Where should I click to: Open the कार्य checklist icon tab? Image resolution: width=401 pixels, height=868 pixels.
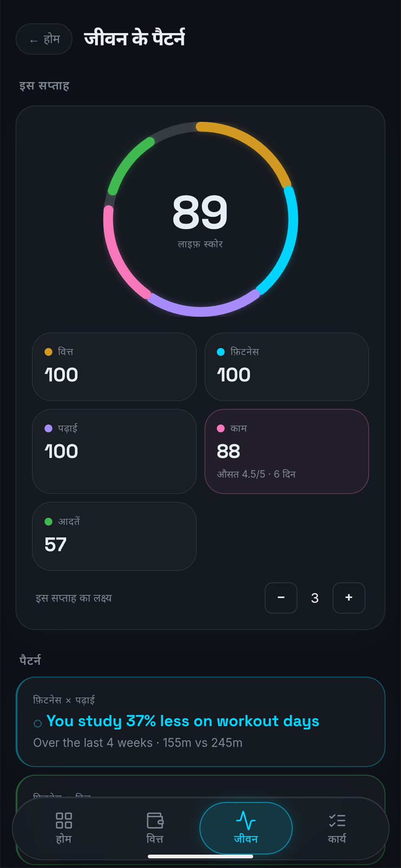[x=337, y=828]
